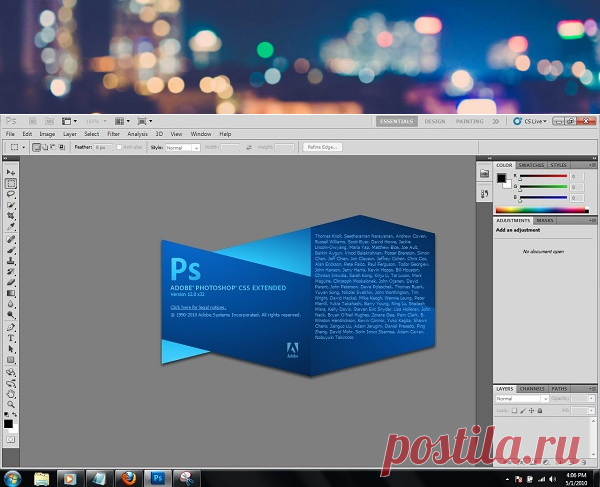Select the Crop tool
The height and width of the screenshot is (487, 600).
[x=11, y=216]
